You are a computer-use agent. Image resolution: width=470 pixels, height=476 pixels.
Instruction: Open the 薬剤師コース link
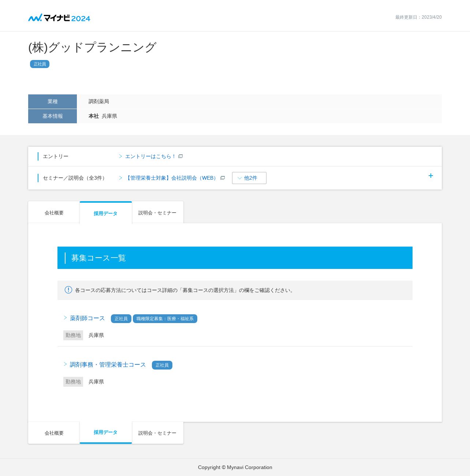87,318
